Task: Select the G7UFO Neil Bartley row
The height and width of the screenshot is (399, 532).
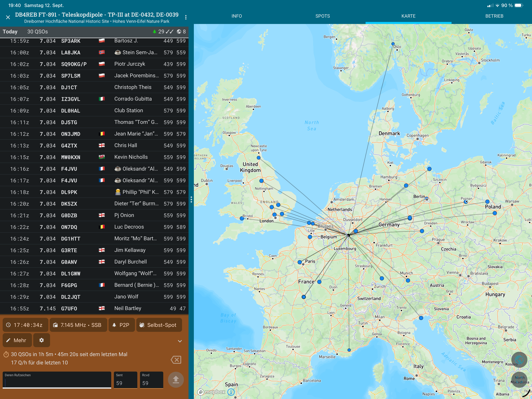Action: pyautogui.click(x=94, y=308)
